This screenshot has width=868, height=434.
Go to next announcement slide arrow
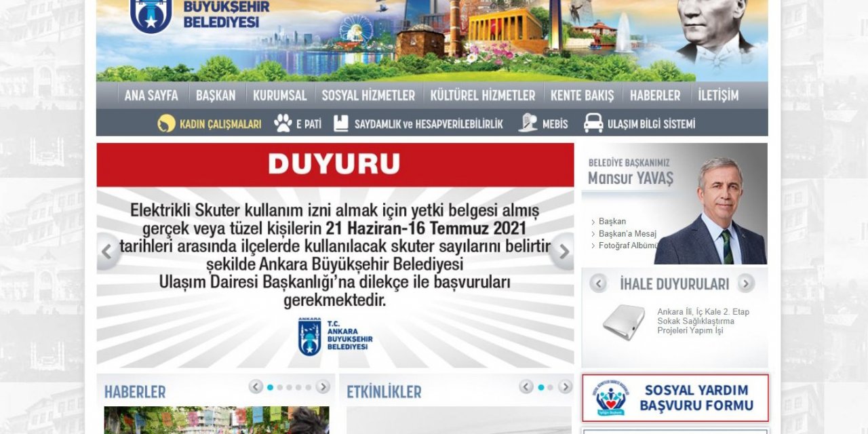tap(563, 252)
